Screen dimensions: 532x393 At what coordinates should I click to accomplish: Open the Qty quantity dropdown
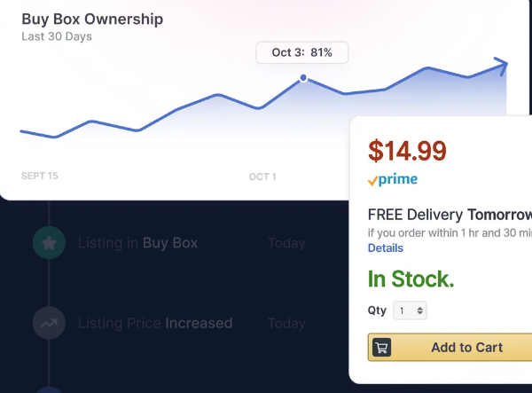click(x=411, y=311)
